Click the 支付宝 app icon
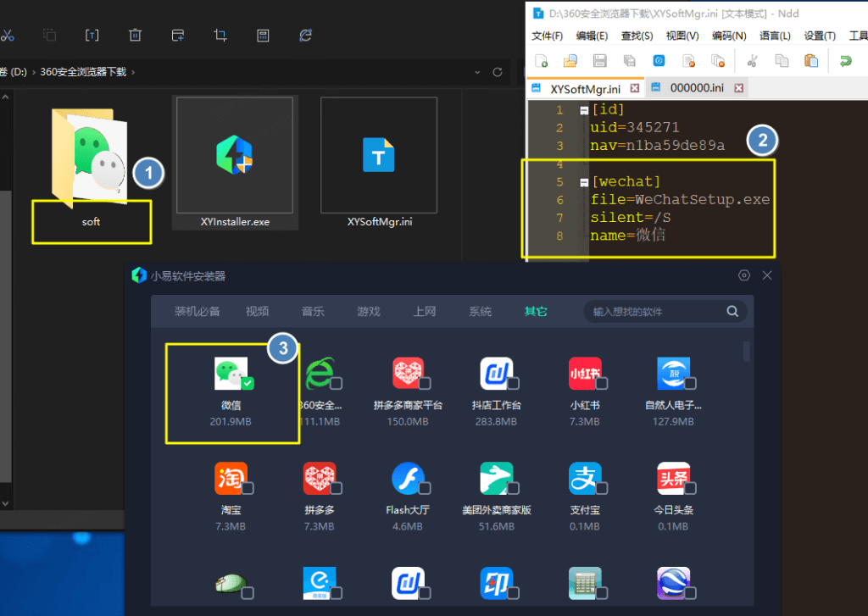This screenshot has height=616, width=868. pyautogui.click(x=585, y=478)
